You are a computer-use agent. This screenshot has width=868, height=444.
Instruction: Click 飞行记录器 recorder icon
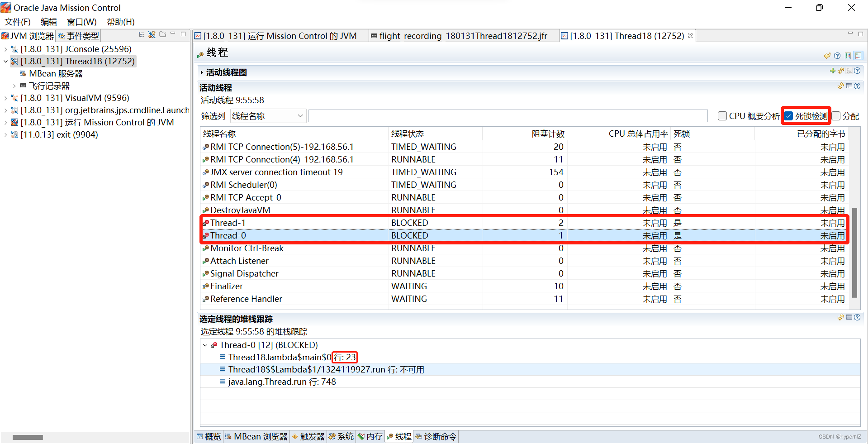(x=23, y=86)
